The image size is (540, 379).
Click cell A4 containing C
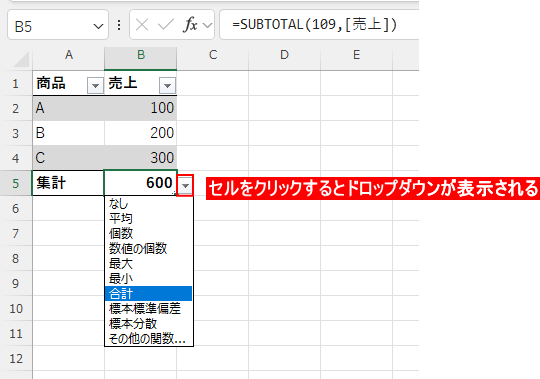pos(69,158)
